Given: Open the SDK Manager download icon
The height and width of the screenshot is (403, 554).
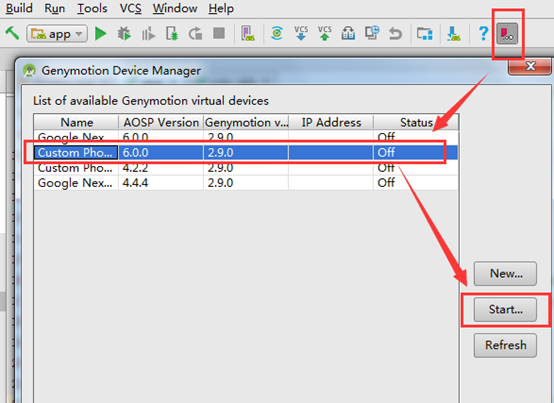Looking at the screenshot, I should tap(454, 34).
